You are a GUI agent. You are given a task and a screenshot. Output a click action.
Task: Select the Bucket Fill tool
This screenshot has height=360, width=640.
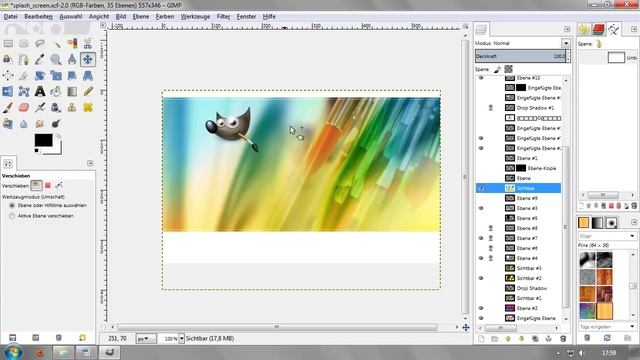click(56, 91)
